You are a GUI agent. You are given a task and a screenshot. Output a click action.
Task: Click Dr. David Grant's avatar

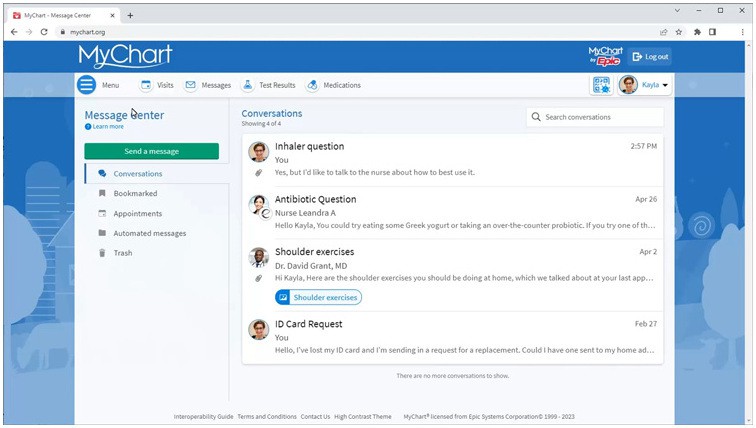point(258,257)
